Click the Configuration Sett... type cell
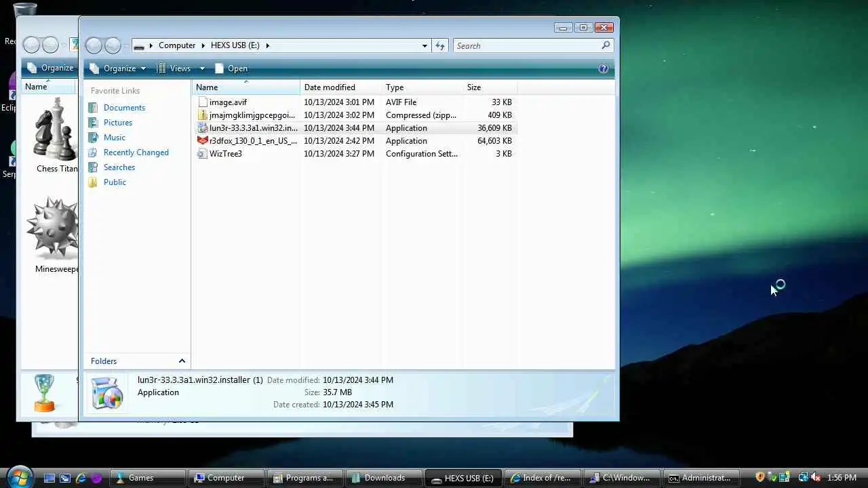Image resolution: width=868 pixels, height=488 pixels. pos(422,154)
